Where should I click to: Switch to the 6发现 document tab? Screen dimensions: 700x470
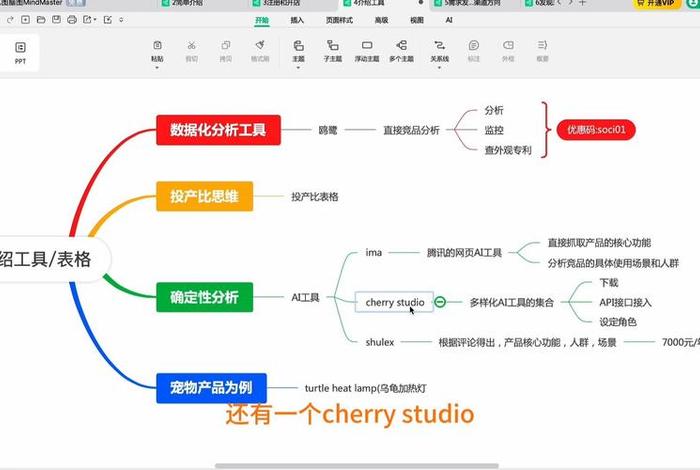coord(538,3)
